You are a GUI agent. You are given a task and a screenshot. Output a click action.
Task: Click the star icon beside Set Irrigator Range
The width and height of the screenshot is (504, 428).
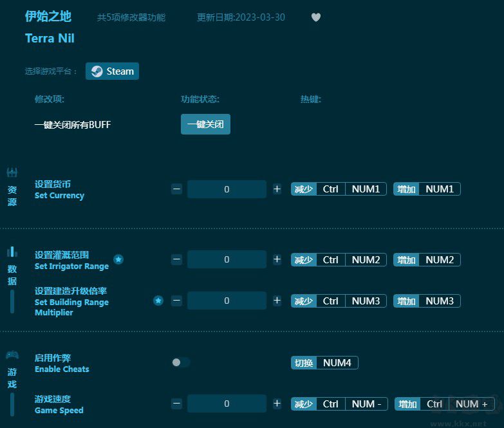tap(118, 259)
